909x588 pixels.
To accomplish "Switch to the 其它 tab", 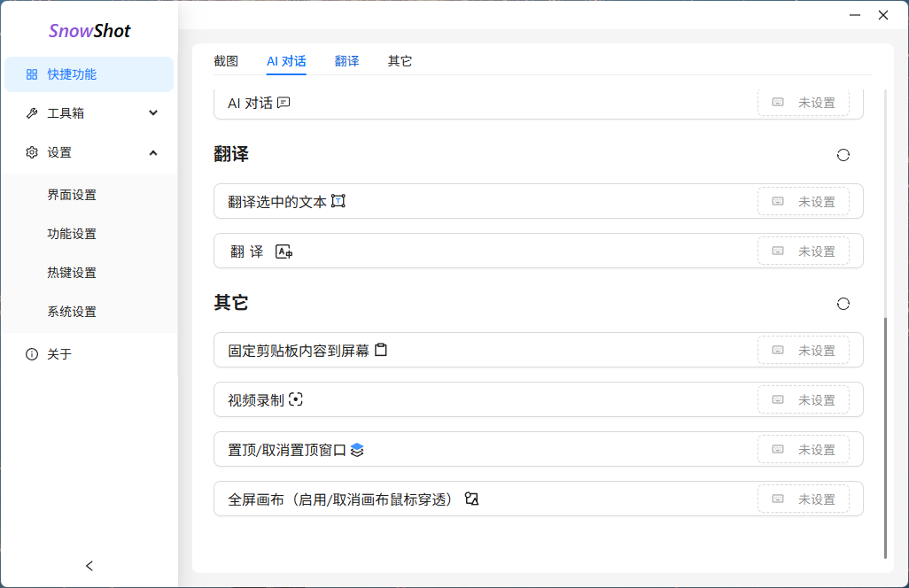I will 400,61.
